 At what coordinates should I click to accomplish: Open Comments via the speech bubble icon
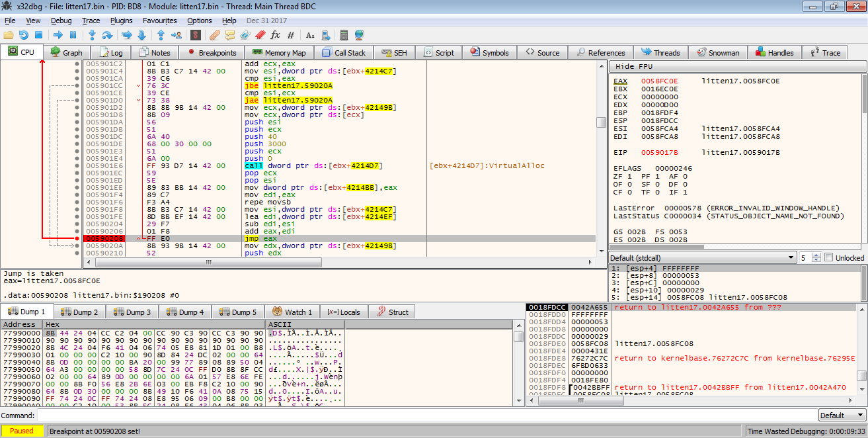point(230,34)
